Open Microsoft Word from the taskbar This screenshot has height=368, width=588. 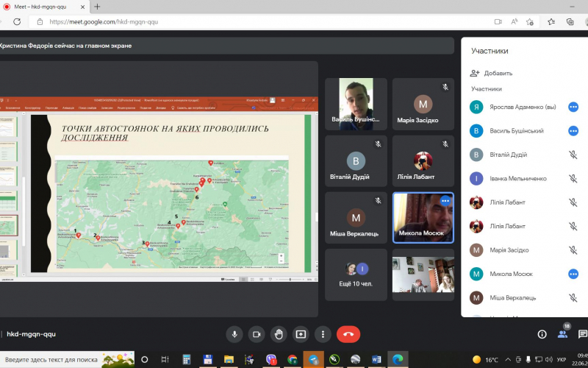[x=376, y=360]
